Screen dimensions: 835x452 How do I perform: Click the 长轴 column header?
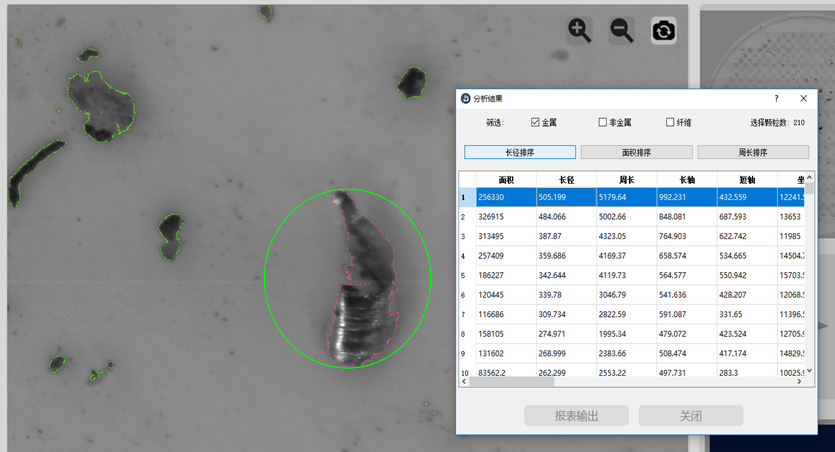coord(687,179)
